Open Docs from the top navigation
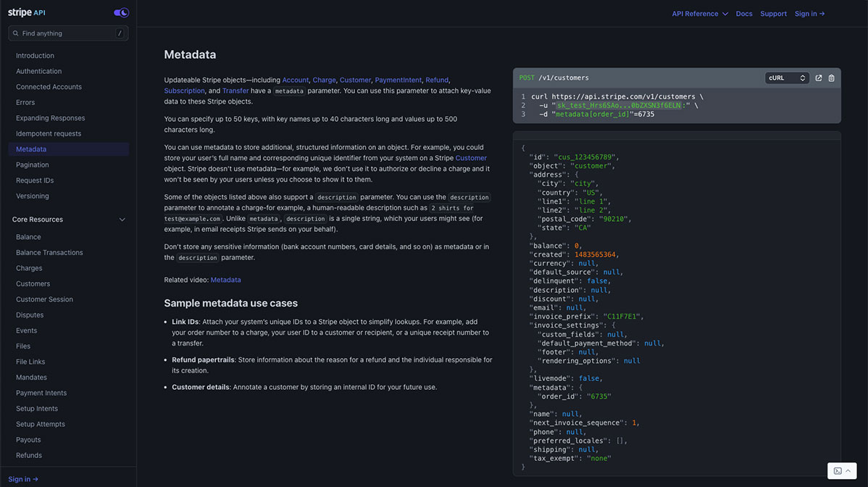The width and height of the screenshot is (868, 487). tap(744, 13)
